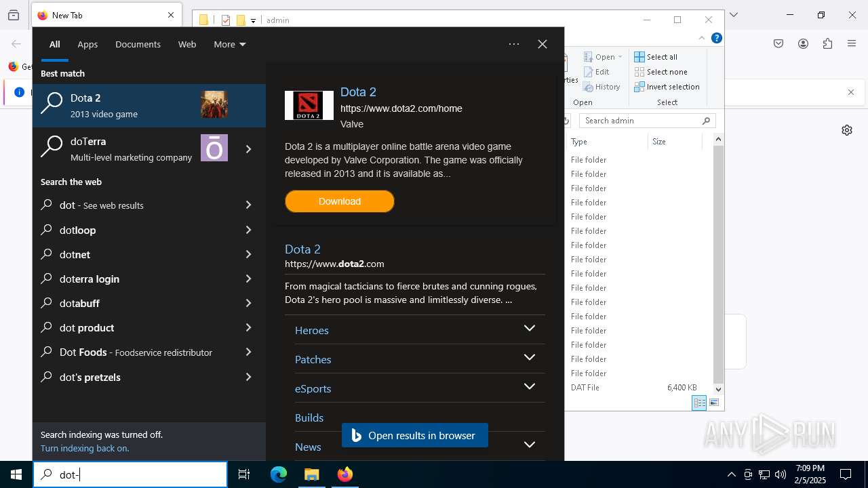The width and height of the screenshot is (868, 488).
Task: Open the Windows Start menu
Action: [x=16, y=474]
